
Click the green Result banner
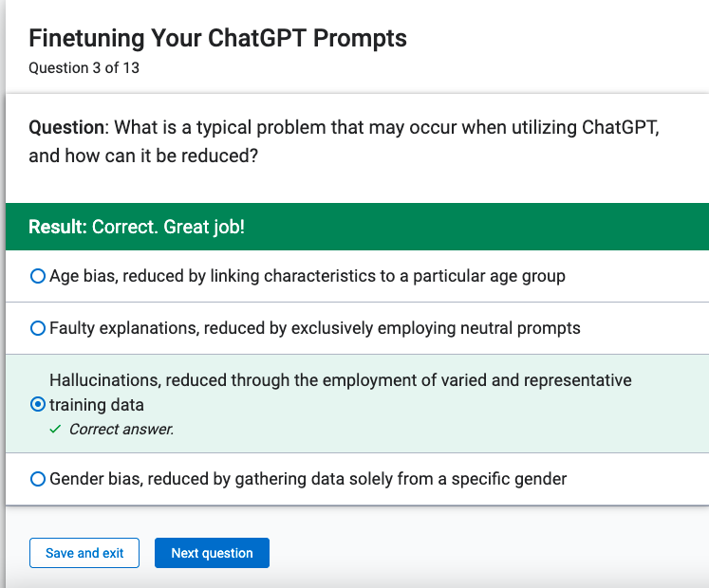pyautogui.click(x=357, y=227)
